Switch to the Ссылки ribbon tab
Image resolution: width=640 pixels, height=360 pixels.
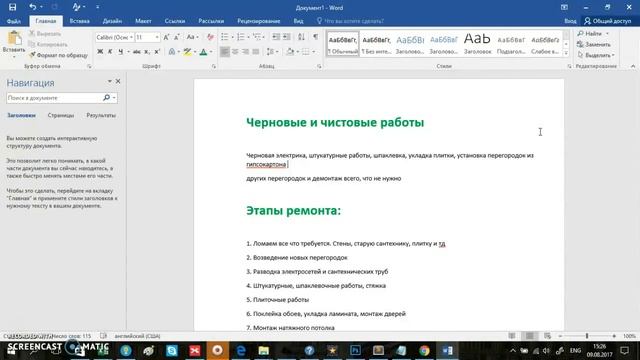coord(175,21)
